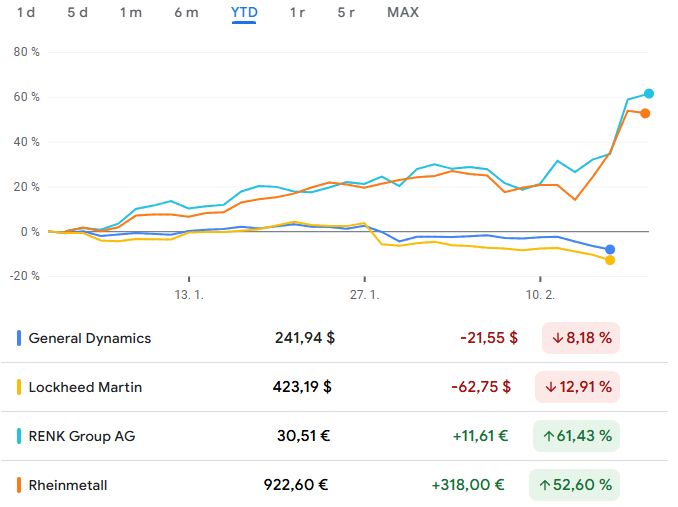The height and width of the screenshot is (507, 678).
Task: Click the change value +11,61 €
Action: click(480, 435)
